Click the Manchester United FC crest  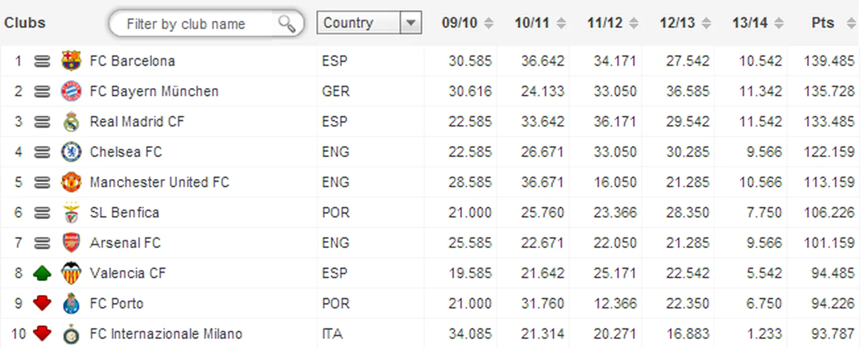click(x=71, y=182)
